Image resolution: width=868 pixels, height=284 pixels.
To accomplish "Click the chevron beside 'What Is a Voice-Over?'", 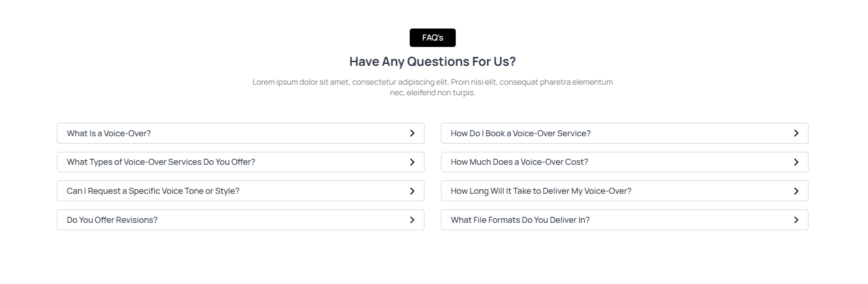I will coord(412,133).
